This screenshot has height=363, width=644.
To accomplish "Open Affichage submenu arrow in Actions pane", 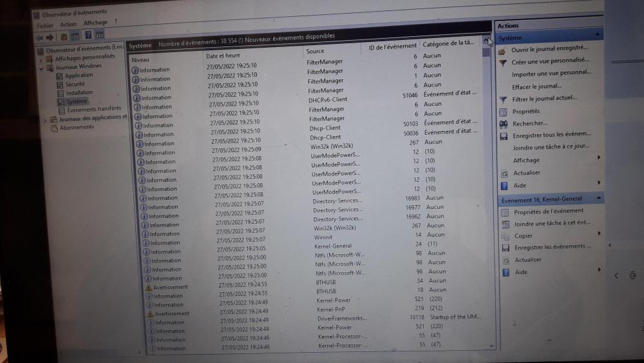I will click(599, 157).
